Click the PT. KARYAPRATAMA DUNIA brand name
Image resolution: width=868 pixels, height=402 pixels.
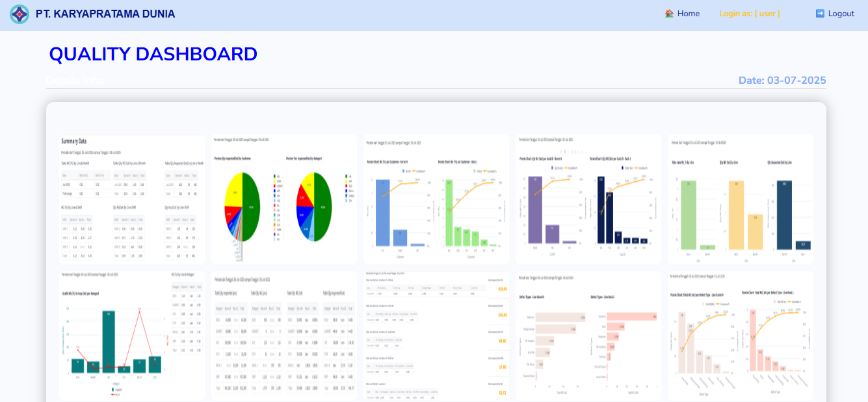coord(105,14)
